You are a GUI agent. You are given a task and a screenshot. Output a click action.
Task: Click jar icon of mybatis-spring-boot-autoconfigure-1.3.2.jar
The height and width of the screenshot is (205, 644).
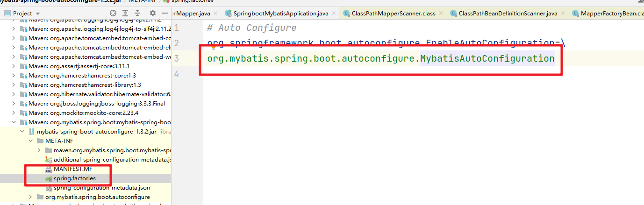coord(31,132)
